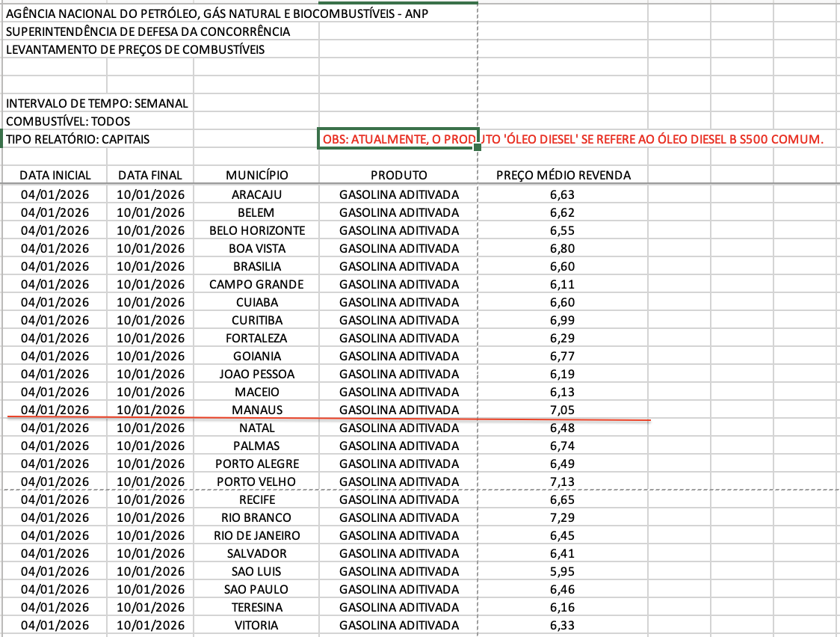Select the MUNICÍPIO header cell
Image resolution: width=840 pixels, height=637 pixels.
(x=256, y=175)
